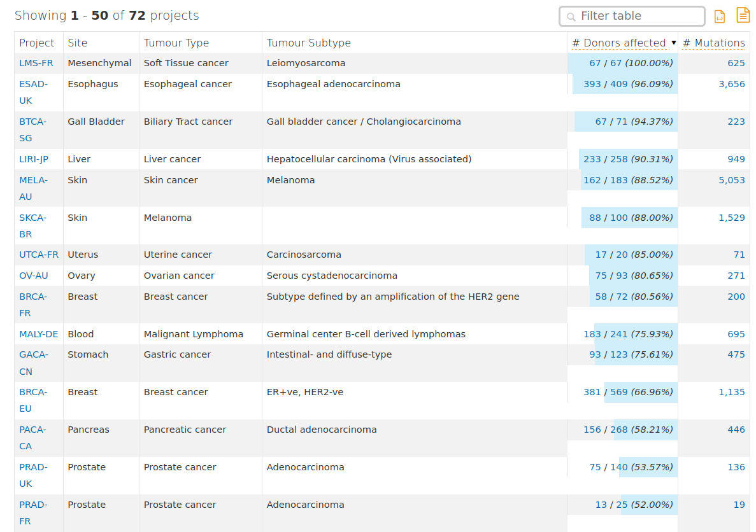Open the UTCA-FR project link
756x532 pixels.
coord(38,255)
